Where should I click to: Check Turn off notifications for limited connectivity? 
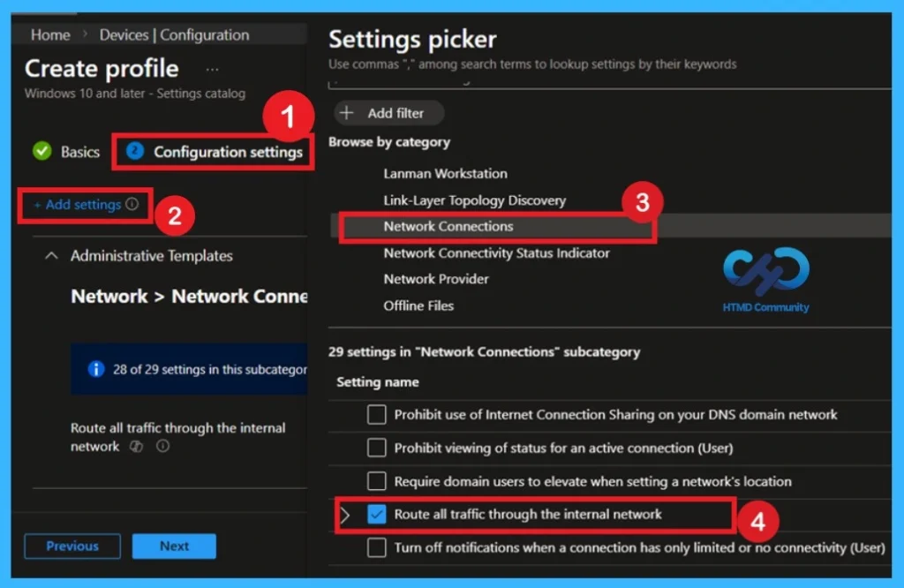(377, 547)
